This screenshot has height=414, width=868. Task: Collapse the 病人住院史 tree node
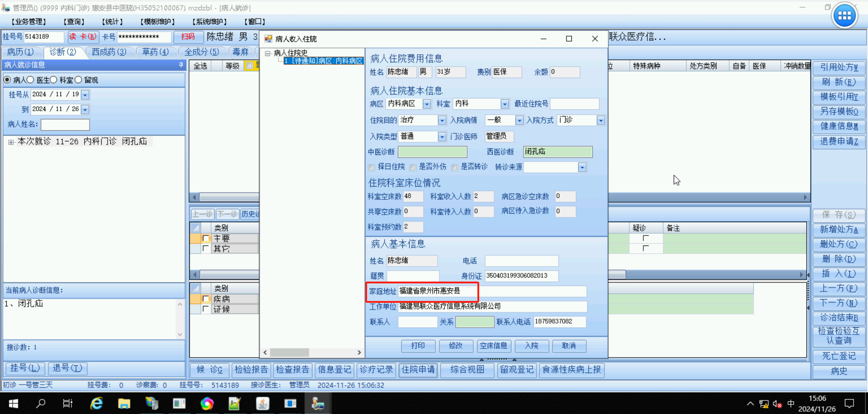point(268,53)
